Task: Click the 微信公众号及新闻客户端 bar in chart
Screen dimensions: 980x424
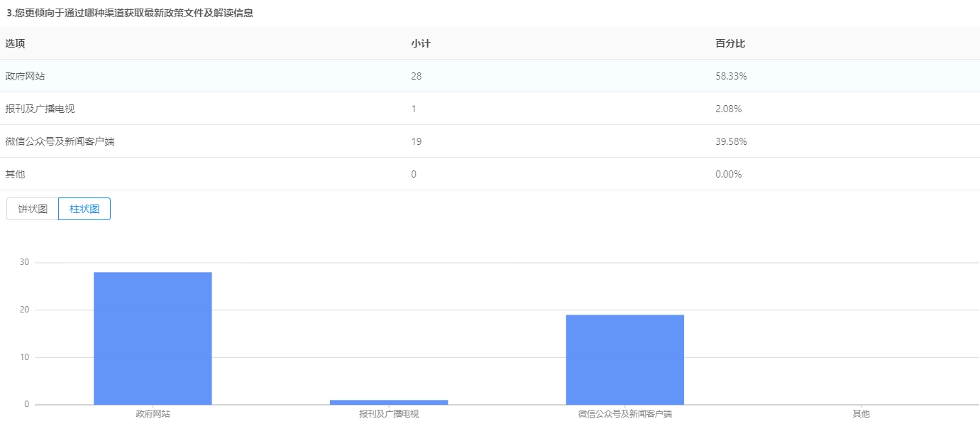Action: (x=624, y=359)
